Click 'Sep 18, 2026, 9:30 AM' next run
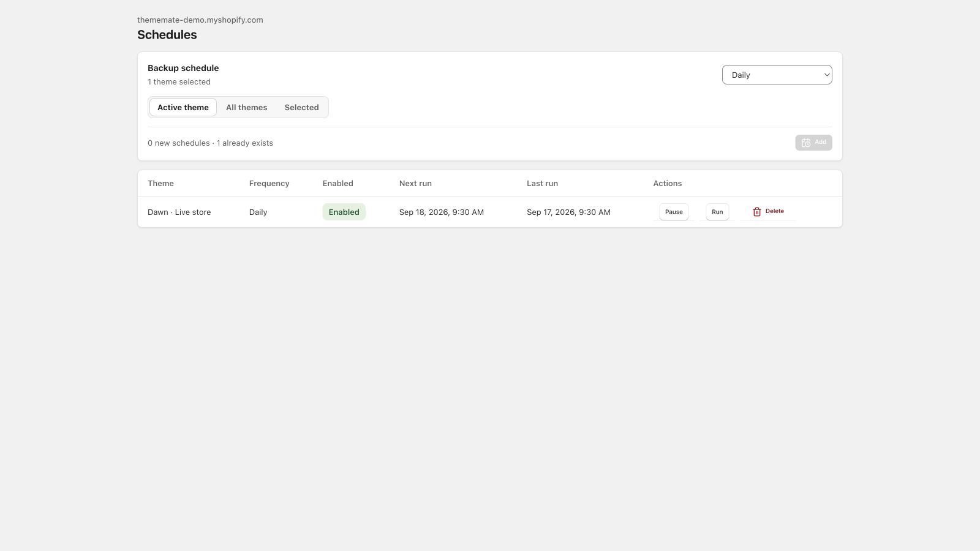Image resolution: width=980 pixels, height=551 pixels. pos(442,212)
